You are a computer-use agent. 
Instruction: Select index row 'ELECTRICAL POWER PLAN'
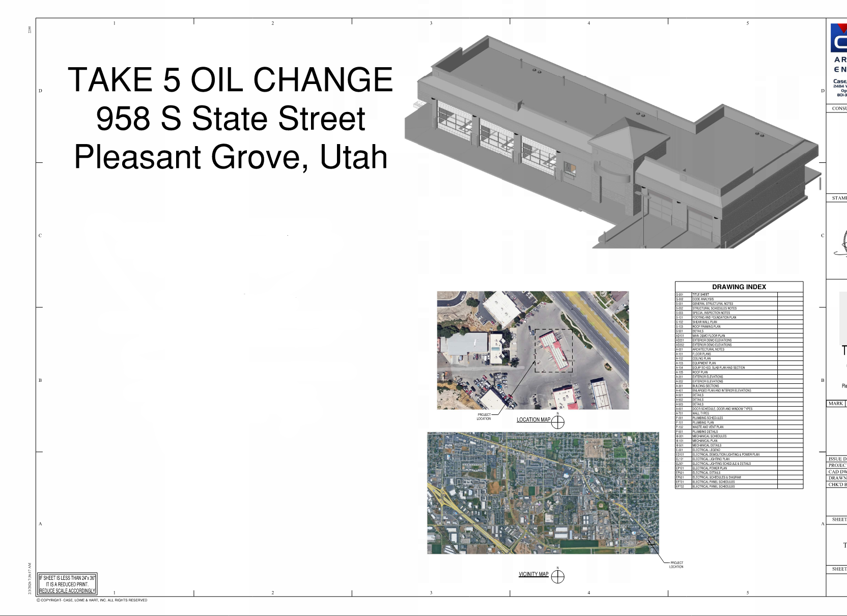tap(739, 468)
